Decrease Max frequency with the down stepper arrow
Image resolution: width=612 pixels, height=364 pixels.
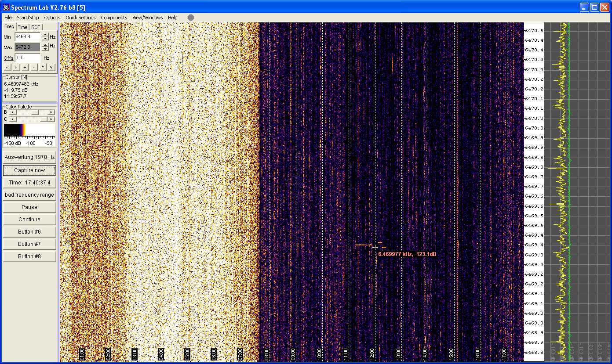pos(45,49)
